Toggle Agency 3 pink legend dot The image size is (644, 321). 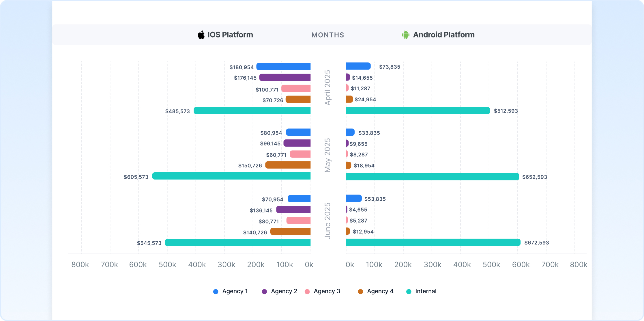[x=307, y=292]
